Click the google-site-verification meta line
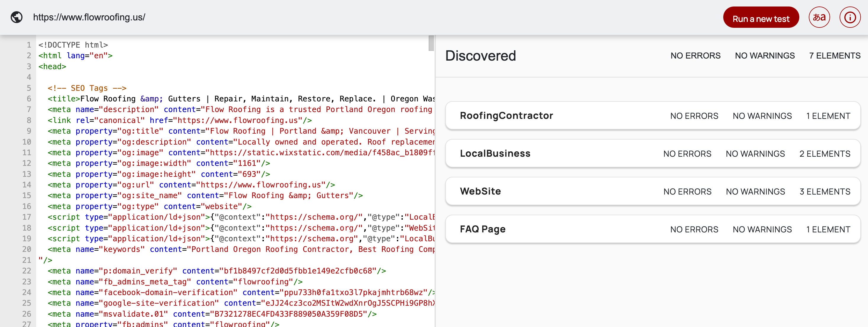The width and height of the screenshot is (868, 327). click(x=241, y=303)
